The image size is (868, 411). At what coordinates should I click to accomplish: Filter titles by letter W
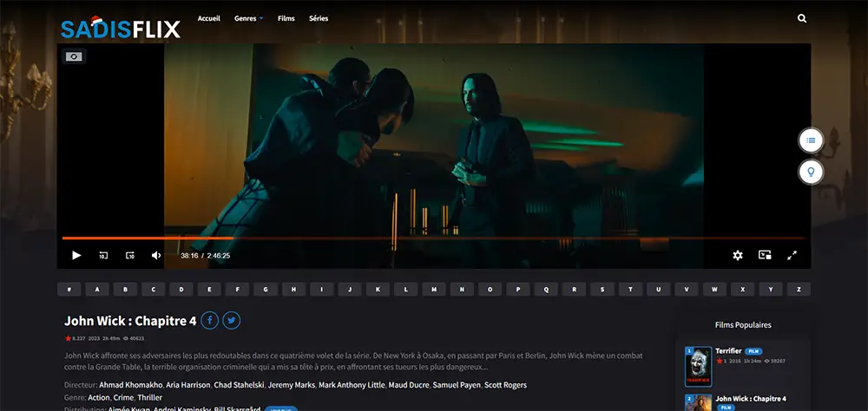(714, 290)
